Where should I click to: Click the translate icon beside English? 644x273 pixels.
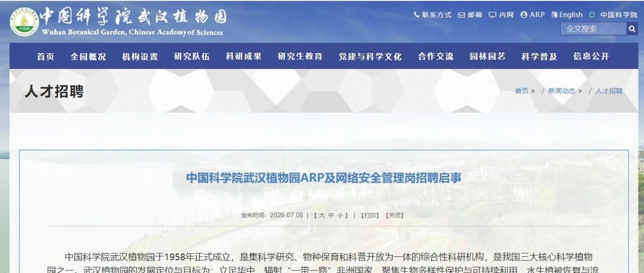point(554,15)
